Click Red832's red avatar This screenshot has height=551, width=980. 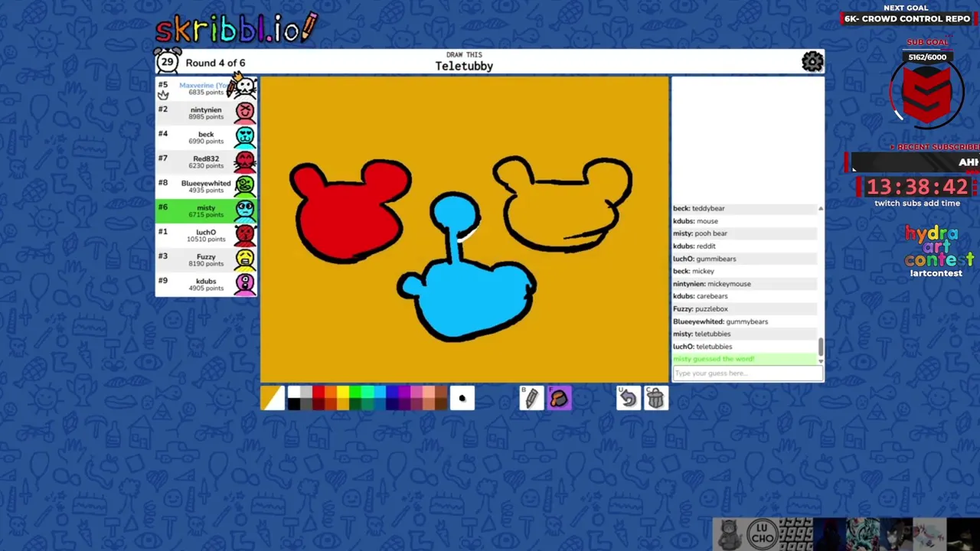[245, 161]
